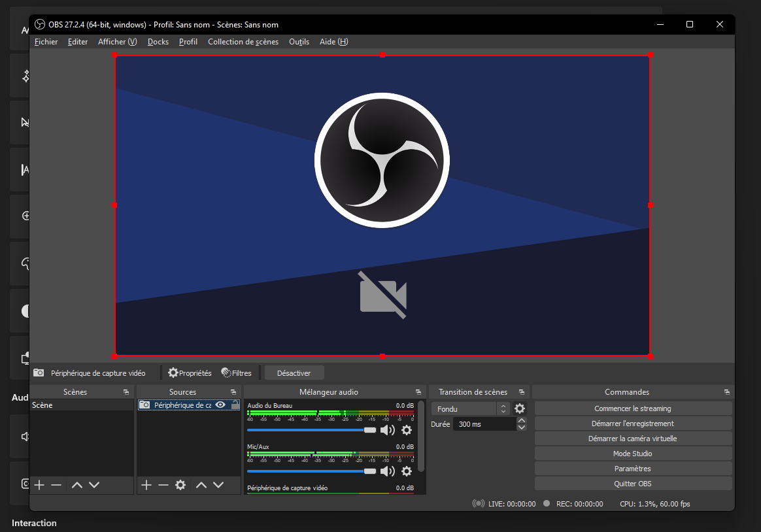Hide the Périphérique de capture source via eye icon
Viewport: 761px width, 532px height.
(x=221, y=405)
